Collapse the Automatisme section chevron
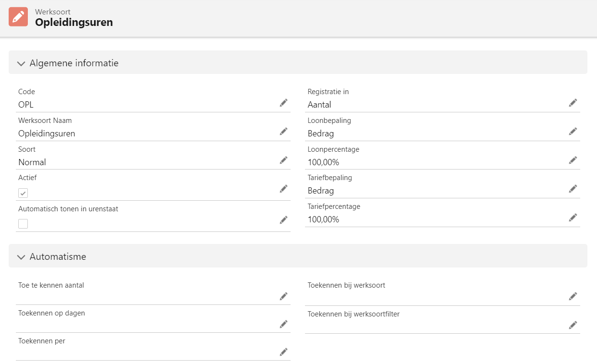Viewport: 597px width, 364px height. (21, 257)
